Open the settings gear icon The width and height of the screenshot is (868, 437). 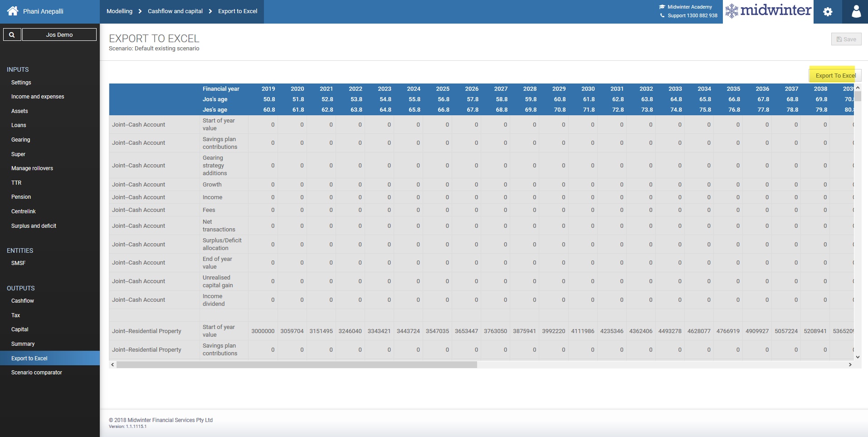pyautogui.click(x=828, y=12)
